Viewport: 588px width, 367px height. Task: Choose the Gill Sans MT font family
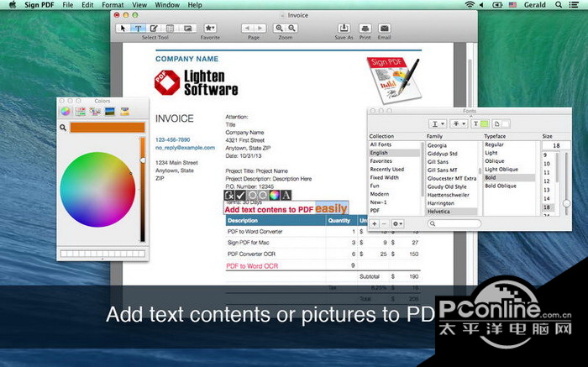tap(442, 170)
